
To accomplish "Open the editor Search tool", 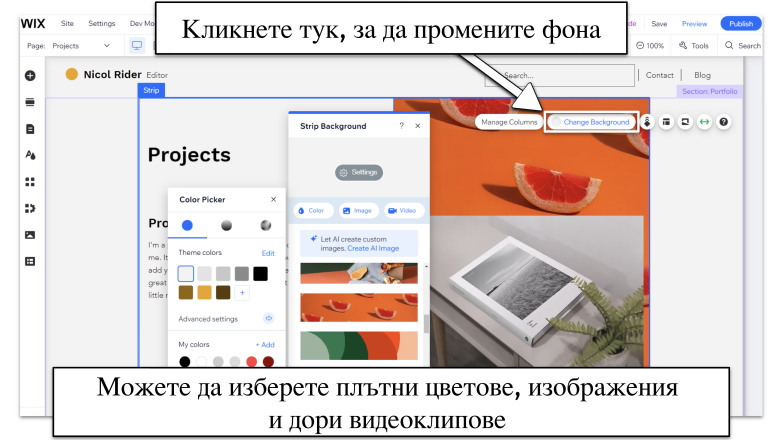I will tap(743, 45).
